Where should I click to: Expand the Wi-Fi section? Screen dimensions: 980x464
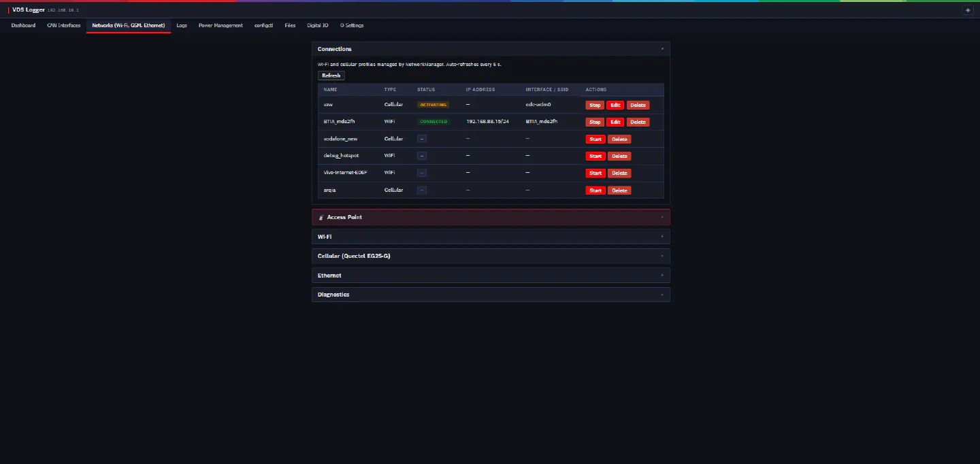491,237
